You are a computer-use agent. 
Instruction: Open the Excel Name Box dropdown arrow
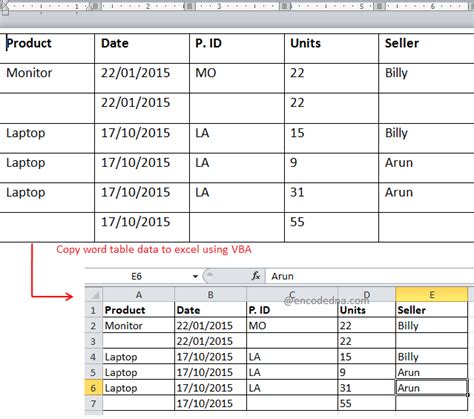195,276
